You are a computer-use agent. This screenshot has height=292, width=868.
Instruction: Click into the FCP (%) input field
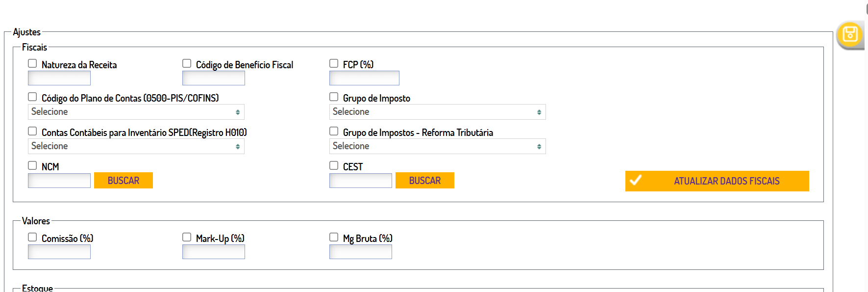pos(364,78)
